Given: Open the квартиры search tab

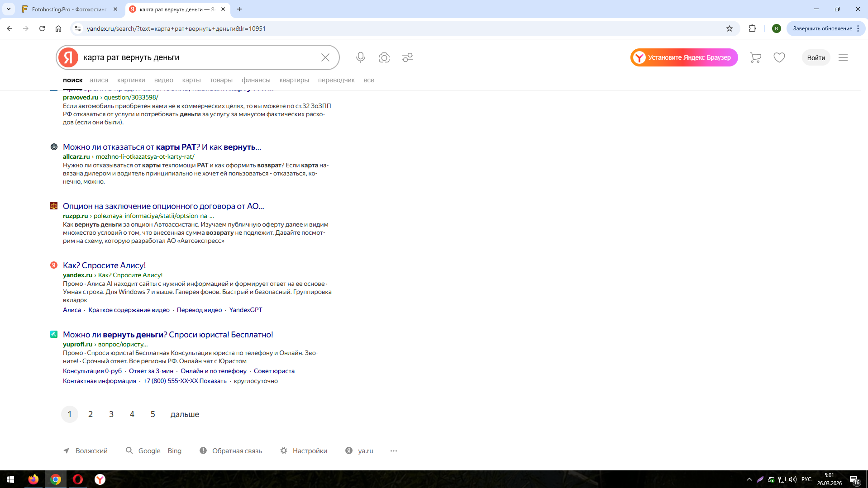Looking at the screenshot, I should point(294,80).
